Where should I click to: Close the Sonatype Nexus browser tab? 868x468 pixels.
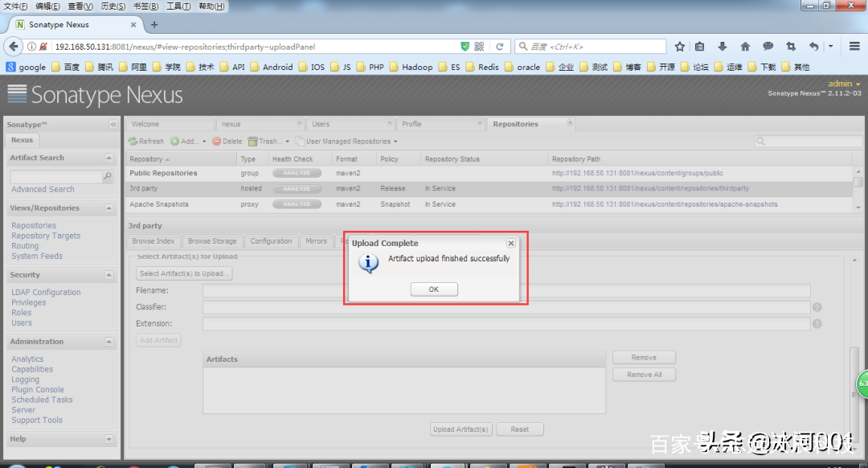pyautogui.click(x=133, y=24)
